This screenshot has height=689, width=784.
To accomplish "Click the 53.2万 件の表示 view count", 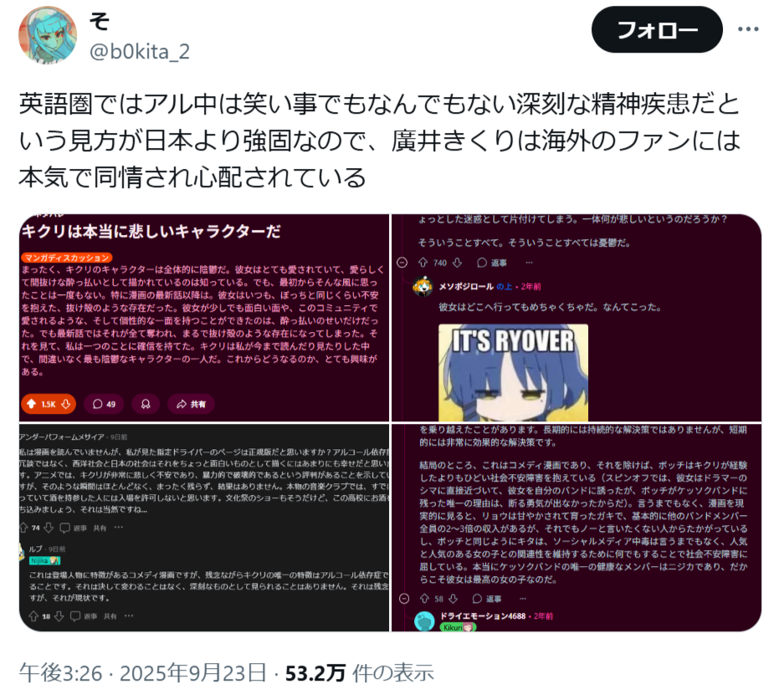I will [360, 672].
